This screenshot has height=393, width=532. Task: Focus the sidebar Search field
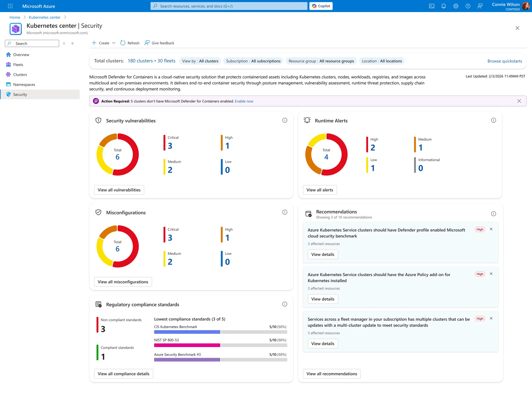[x=32, y=43]
